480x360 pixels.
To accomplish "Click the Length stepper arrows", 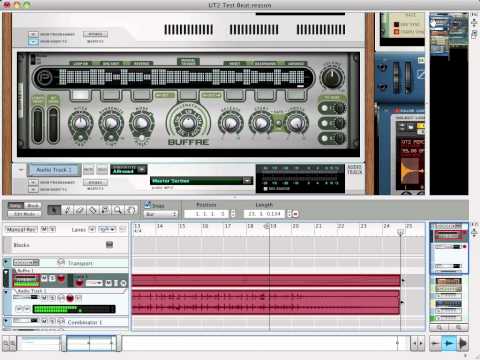I will click(289, 214).
